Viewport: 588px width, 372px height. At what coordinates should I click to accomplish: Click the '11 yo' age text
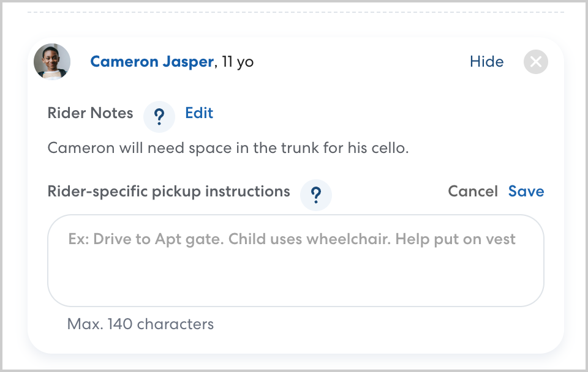click(x=237, y=62)
